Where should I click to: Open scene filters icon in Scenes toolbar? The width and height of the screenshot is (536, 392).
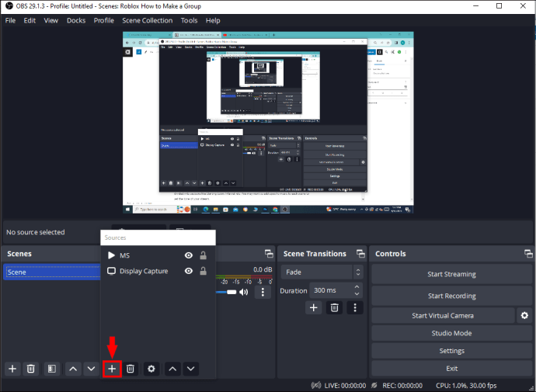[52, 369]
